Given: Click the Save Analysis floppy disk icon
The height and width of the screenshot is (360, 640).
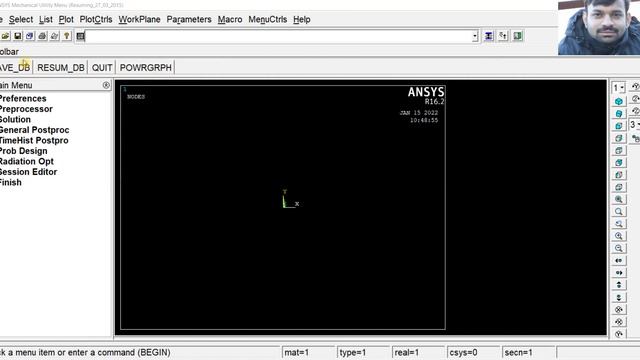Looking at the screenshot, I should tap(18, 36).
